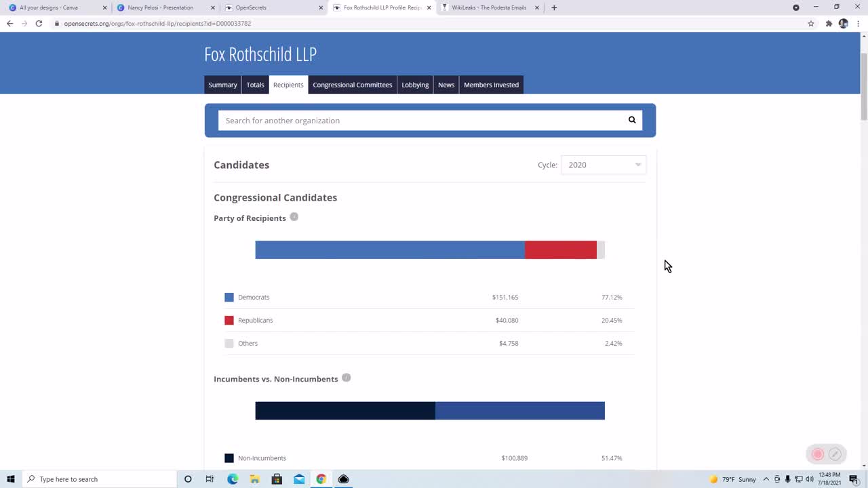Viewport: 868px width, 488px height.
Task: Open the News tab
Action: coord(446,85)
